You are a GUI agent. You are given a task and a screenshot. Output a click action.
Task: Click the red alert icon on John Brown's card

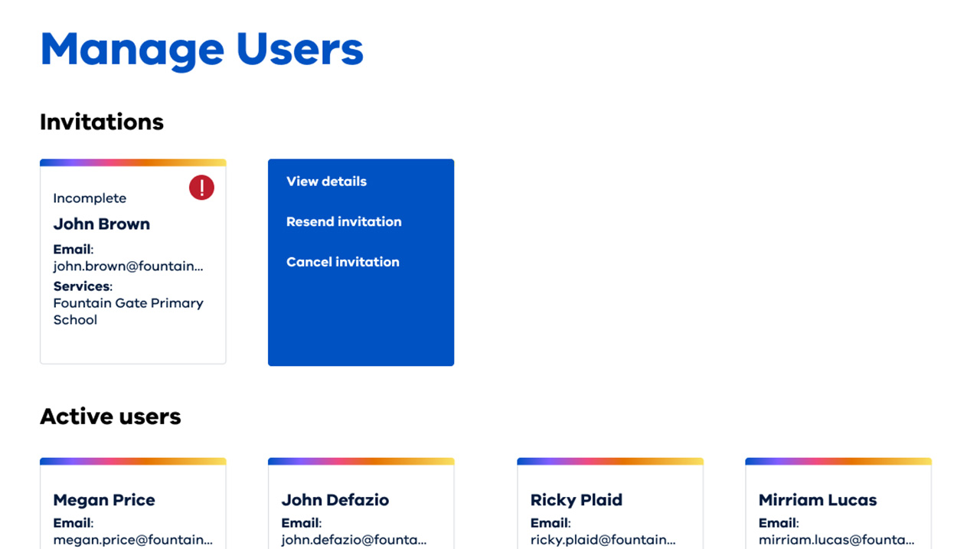pos(201,188)
